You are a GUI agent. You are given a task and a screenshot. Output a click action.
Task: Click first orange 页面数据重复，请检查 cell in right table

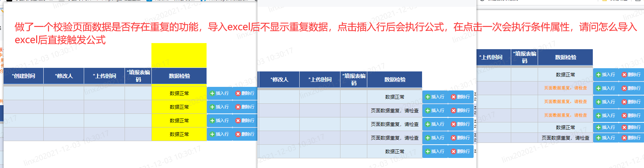[x=566, y=88]
